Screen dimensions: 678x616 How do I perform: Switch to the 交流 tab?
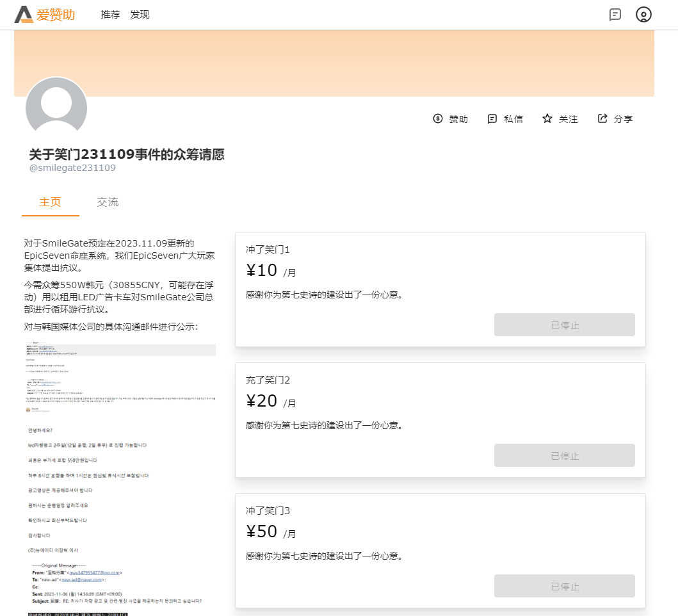(108, 202)
